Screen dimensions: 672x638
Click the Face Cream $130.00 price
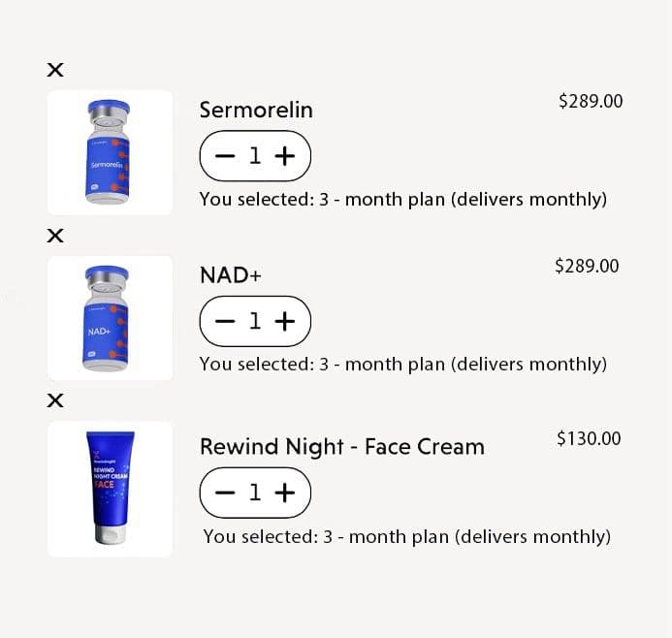pos(589,439)
